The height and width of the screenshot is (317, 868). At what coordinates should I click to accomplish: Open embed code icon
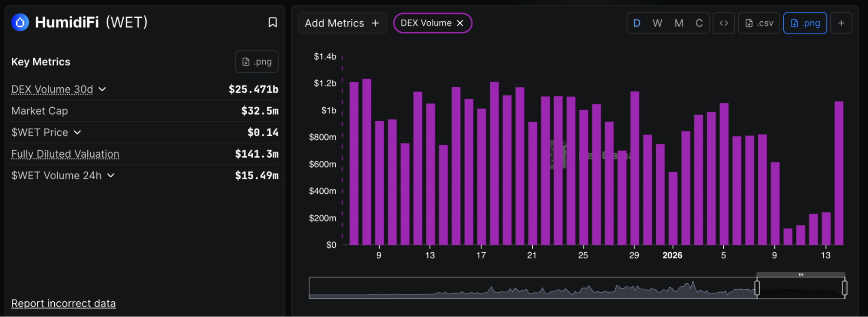coord(723,23)
